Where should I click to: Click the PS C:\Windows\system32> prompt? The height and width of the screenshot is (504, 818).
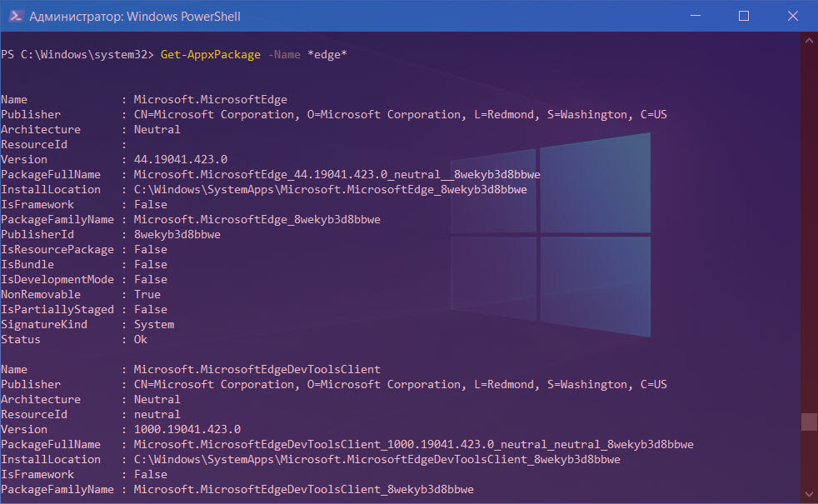pos(77,55)
